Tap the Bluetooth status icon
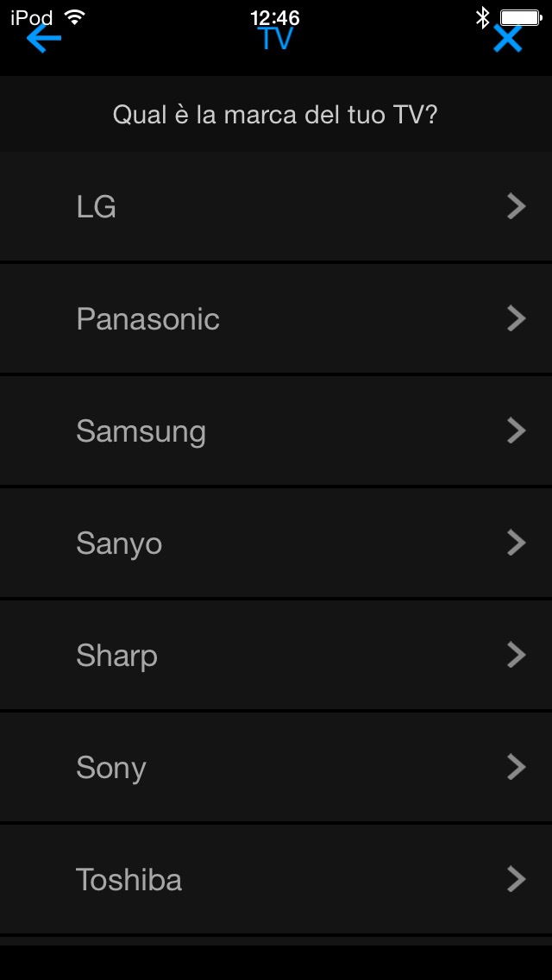The image size is (552, 980). click(x=482, y=16)
